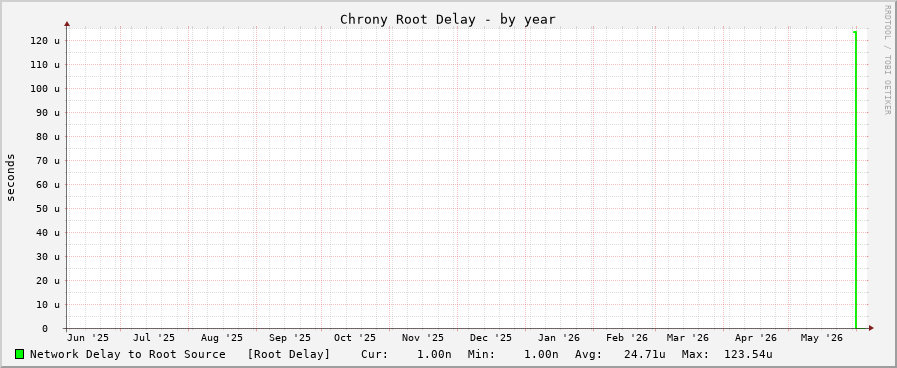Click the chart title 'Chrony Root Delay - by year'

point(448,19)
